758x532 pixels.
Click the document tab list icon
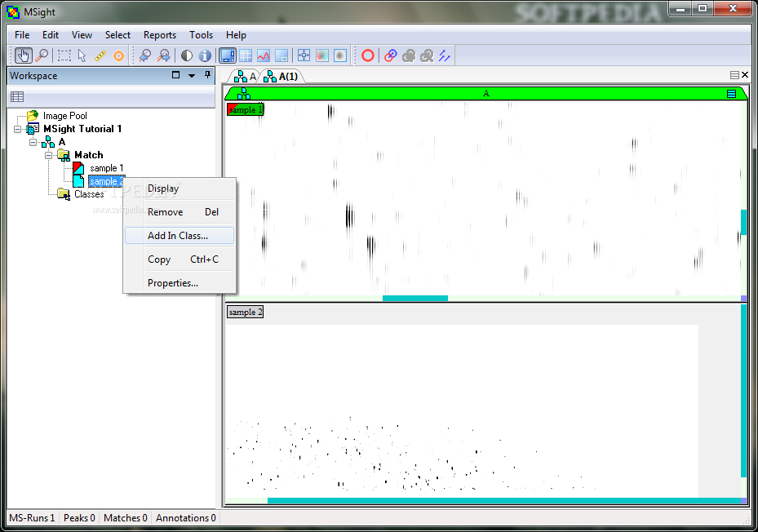(734, 75)
